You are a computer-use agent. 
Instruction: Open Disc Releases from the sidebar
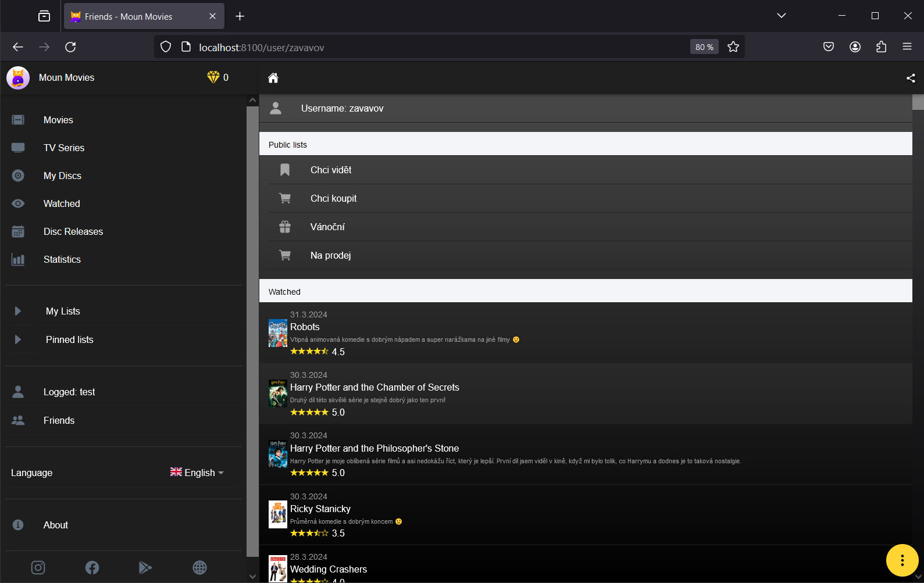pyautogui.click(x=73, y=231)
